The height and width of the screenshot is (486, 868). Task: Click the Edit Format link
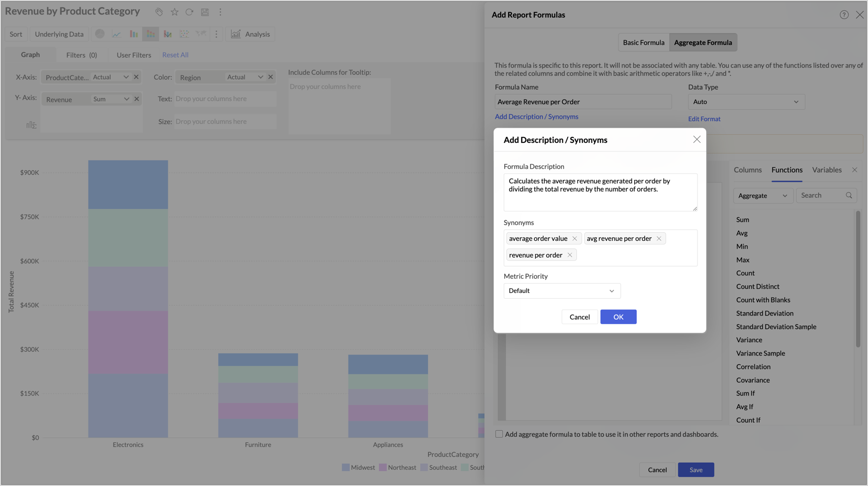704,119
